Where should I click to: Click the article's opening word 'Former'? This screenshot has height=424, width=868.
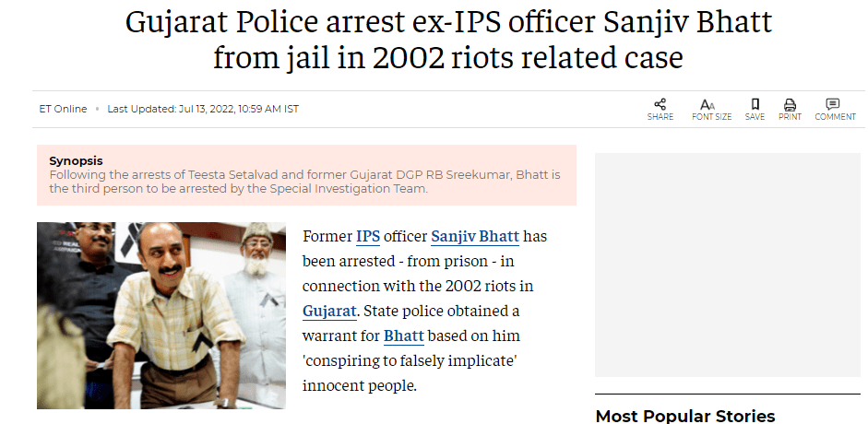(327, 237)
